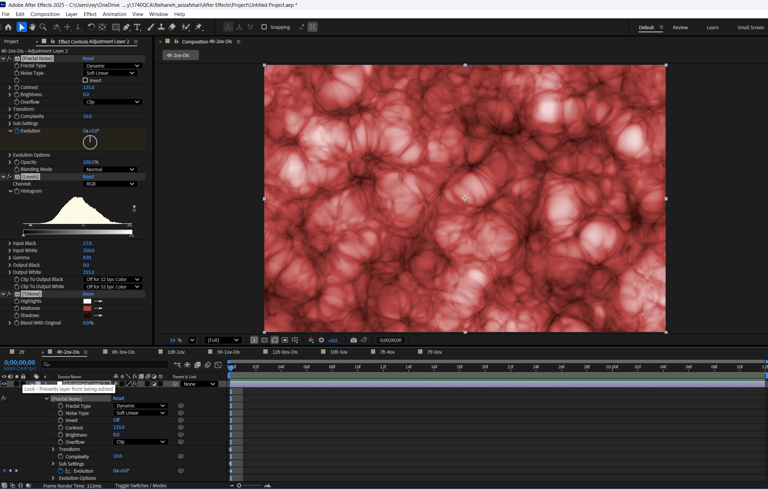Click the Home icon in toolbar
The height and width of the screenshot is (489, 768).
point(8,27)
